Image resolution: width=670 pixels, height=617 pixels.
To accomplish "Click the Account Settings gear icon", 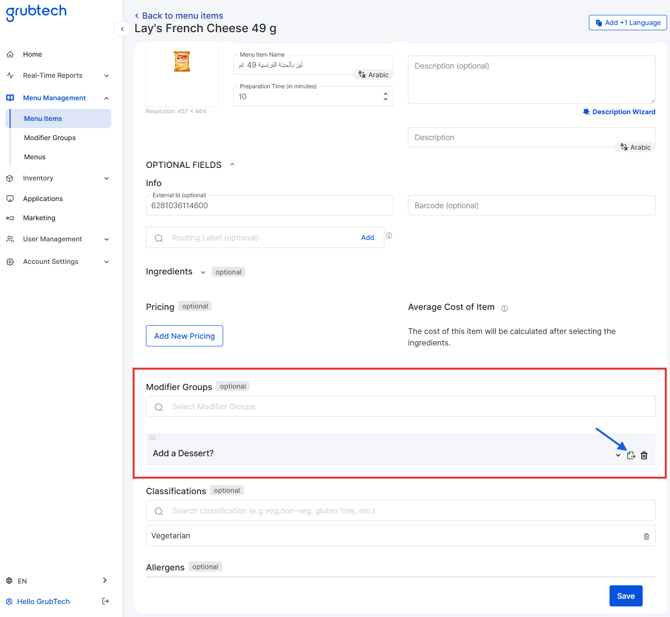I will (10, 261).
